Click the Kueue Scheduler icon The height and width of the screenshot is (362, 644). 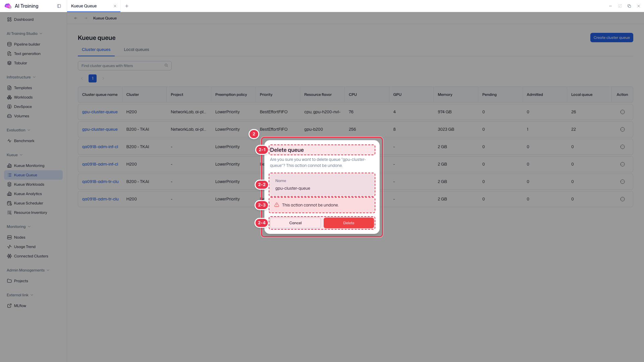point(9,203)
